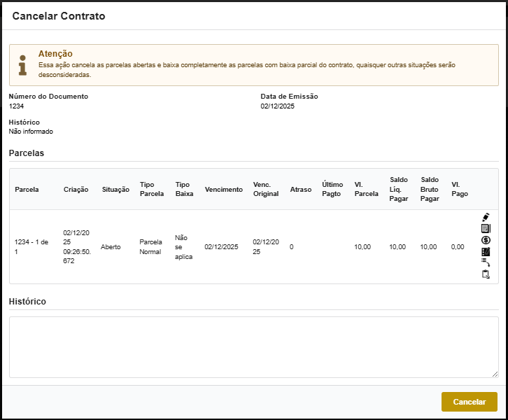Click the Vencimento column header
The image size is (508, 420).
click(x=223, y=190)
